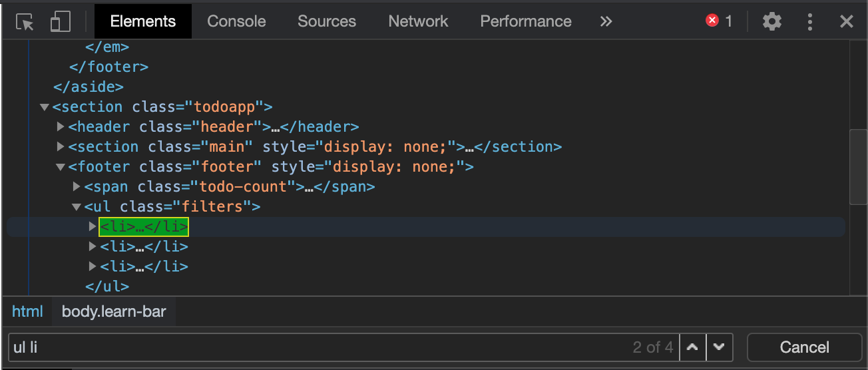Click the red error count badge
The height and width of the screenshot is (370, 868).
[x=720, y=21]
